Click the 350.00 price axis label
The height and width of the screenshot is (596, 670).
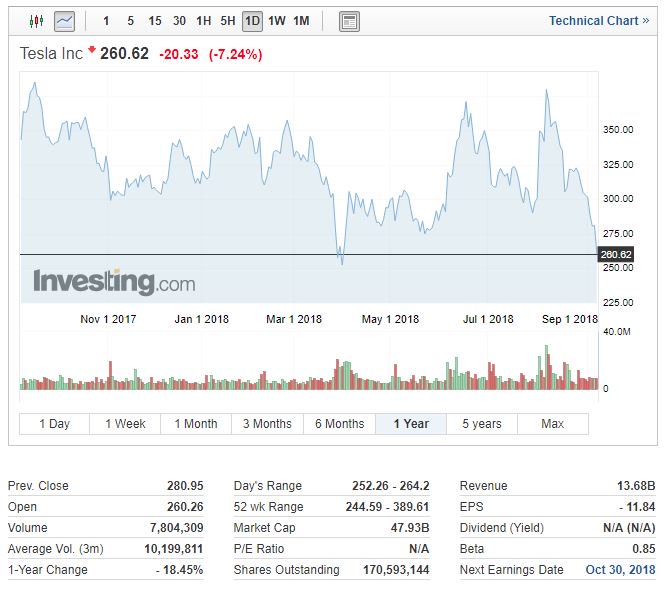(x=618, y=129)
